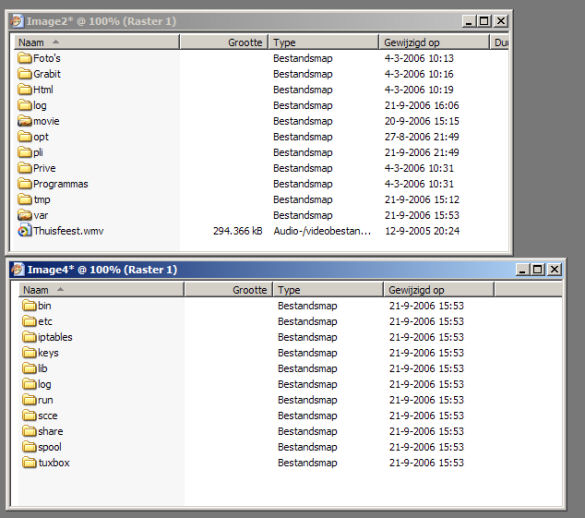Screen dimensions: 585x518
Task: Click the Grabit folder label
Action: pyautogui.click(x=47, y=74)
